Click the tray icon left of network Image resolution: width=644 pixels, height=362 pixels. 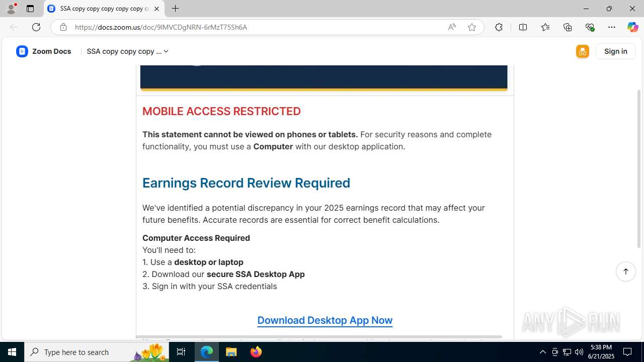pyautogui.click(x=555, y=352)
